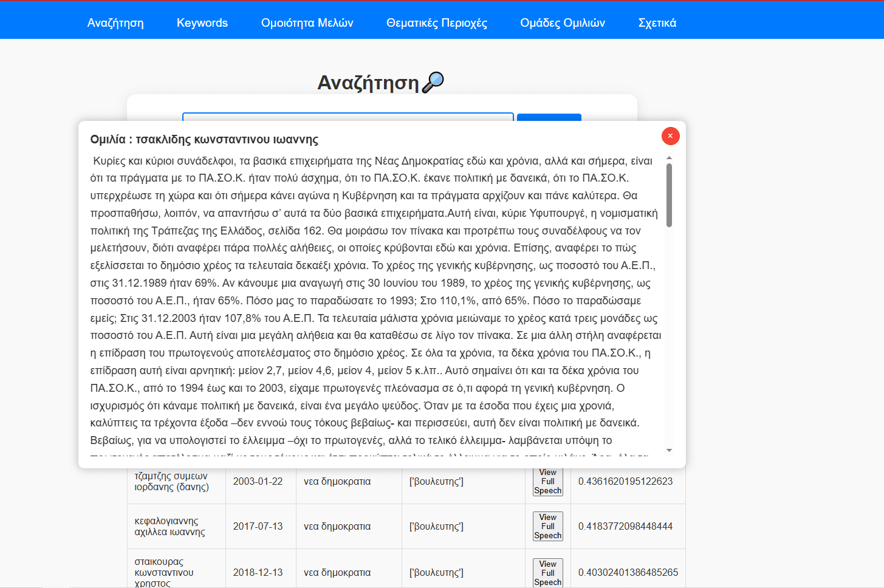The height and width of the screenshot is (588, 884).
Task: Click the popup title Ομιλία : τσακλιδης
Action: (x=204, y=139)
